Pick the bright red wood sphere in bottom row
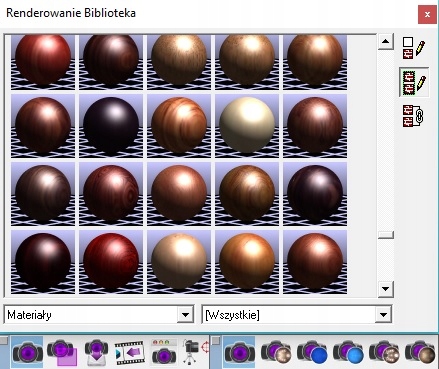Screen dimensions: 439x369 111,262
